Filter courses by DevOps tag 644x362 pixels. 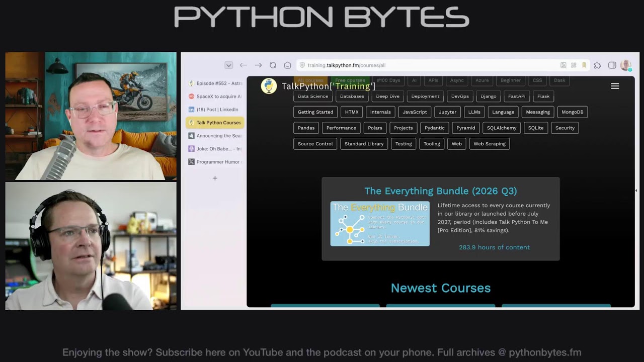coord(460,96)
